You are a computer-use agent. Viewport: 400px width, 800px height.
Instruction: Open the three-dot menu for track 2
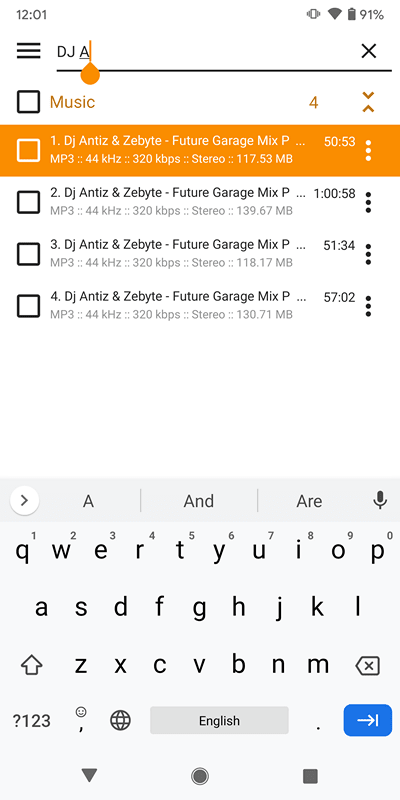(368, 202)
